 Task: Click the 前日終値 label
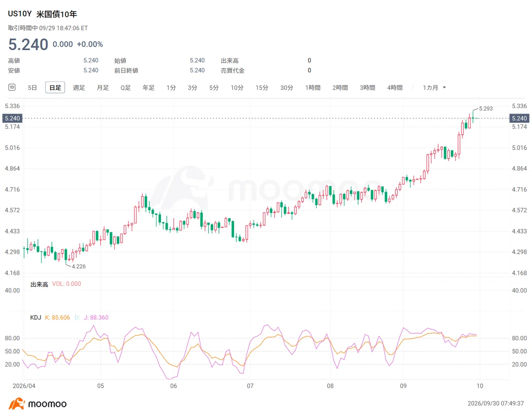pos(126,70)
